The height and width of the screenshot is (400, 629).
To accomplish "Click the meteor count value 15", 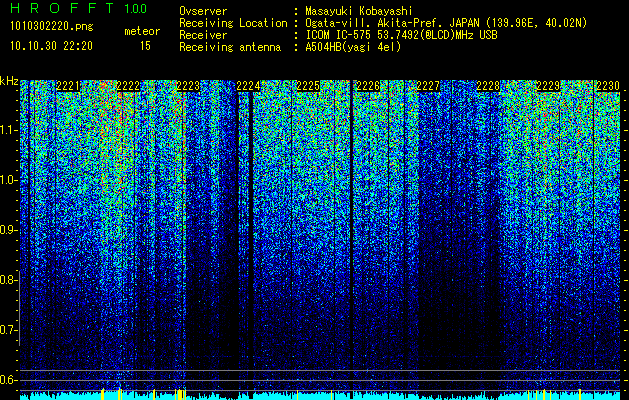I will click(x=145, y=46).
